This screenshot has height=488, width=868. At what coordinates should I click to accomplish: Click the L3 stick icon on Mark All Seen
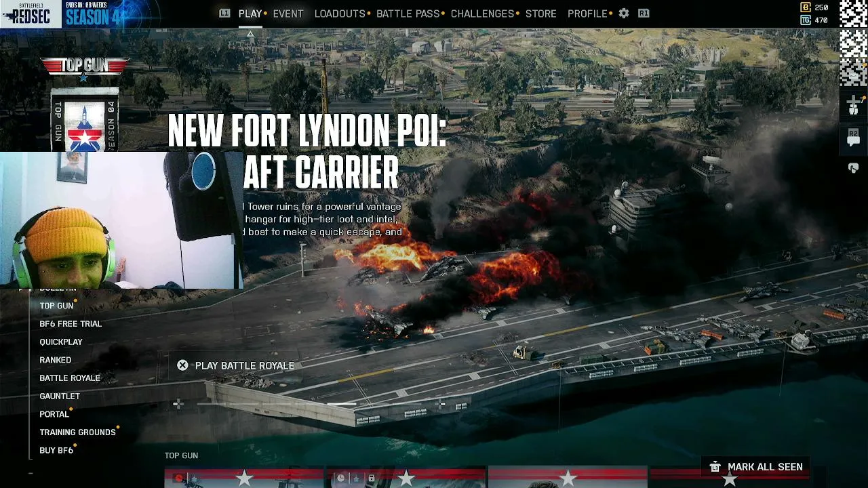[x=715, y=467]
